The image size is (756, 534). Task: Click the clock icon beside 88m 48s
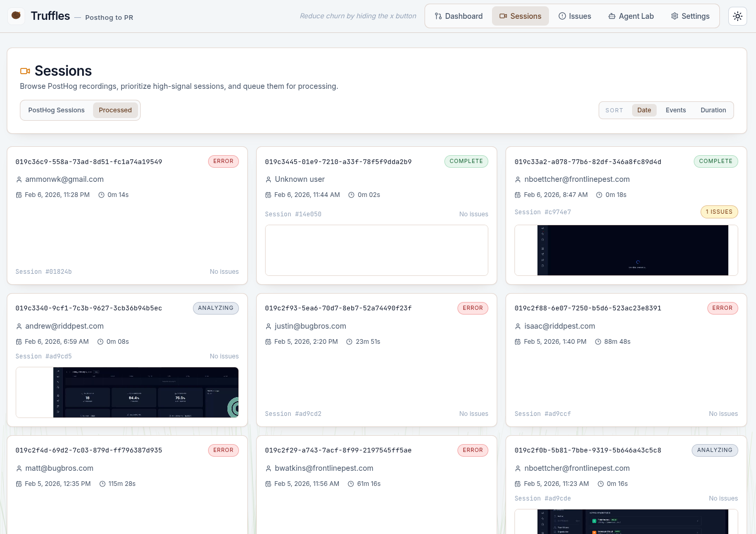598,342
